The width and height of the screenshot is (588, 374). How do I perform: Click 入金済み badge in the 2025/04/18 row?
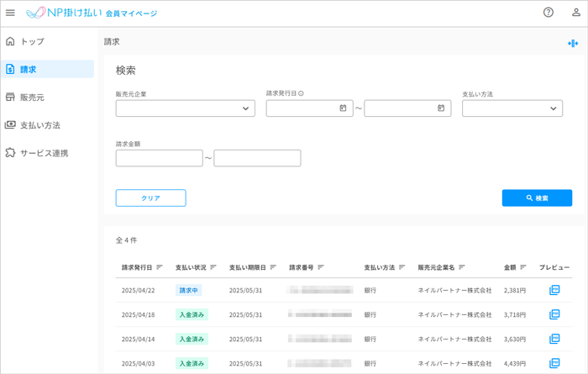coord(192,314)
